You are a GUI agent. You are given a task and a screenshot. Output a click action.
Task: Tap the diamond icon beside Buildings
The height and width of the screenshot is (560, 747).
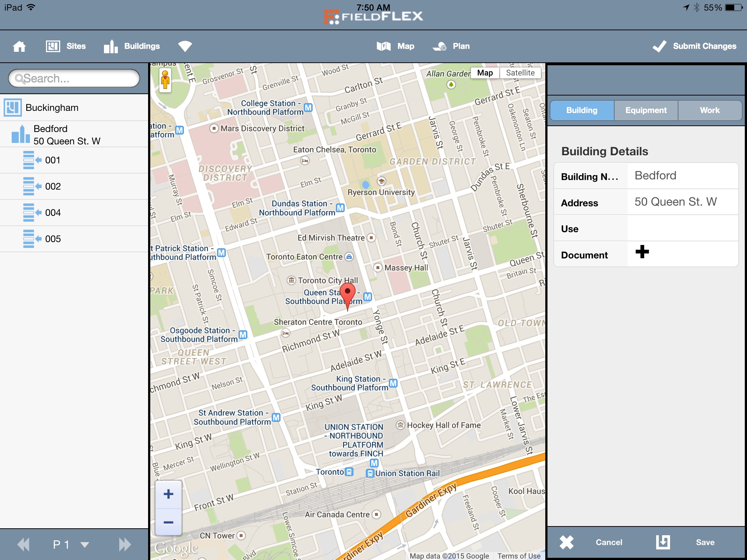pyautogui.click(x=185, y=46)
